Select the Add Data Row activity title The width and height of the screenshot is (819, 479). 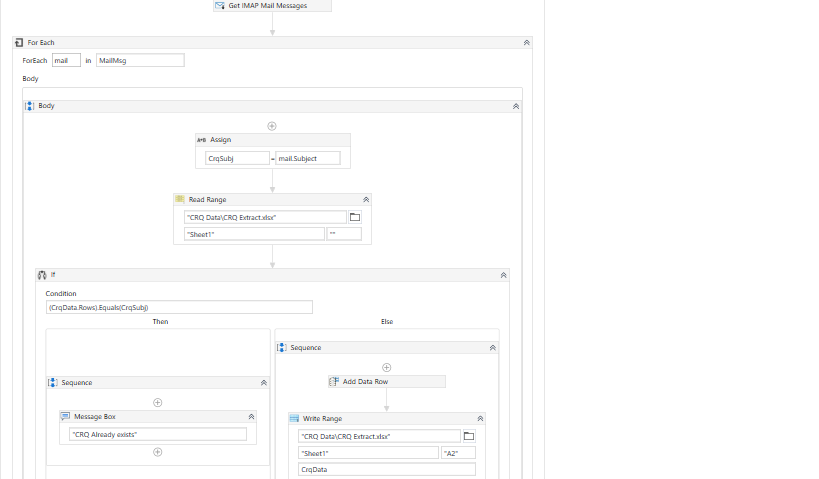365,381
